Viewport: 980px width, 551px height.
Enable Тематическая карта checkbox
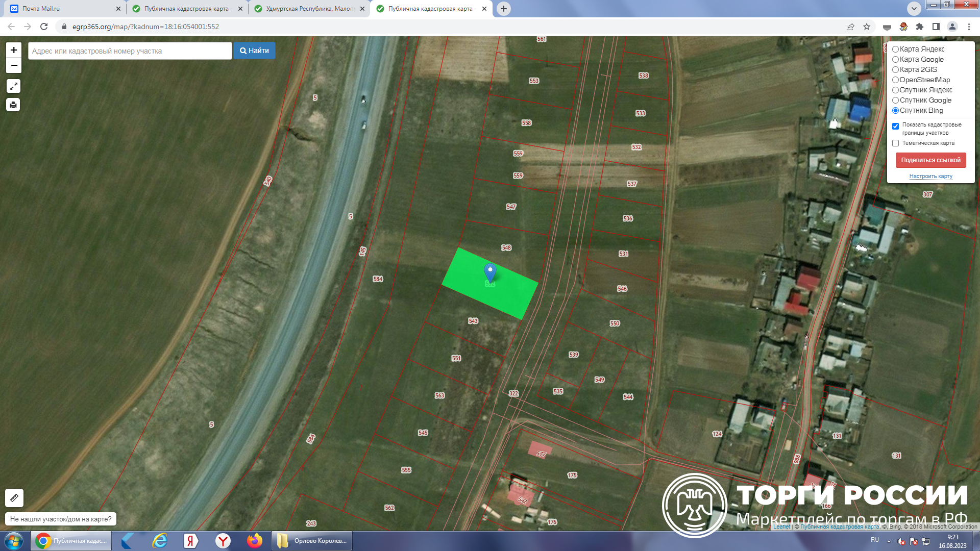click(x=895, y=143)
